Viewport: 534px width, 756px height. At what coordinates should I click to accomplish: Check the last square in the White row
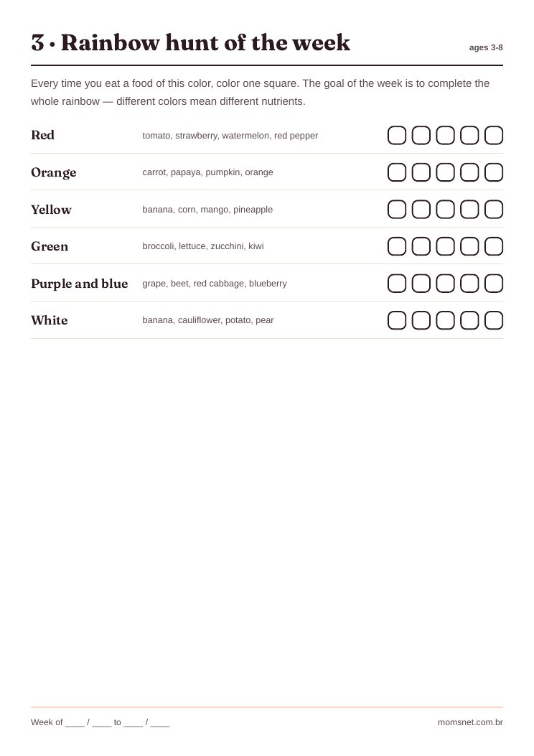coord(494,320)
